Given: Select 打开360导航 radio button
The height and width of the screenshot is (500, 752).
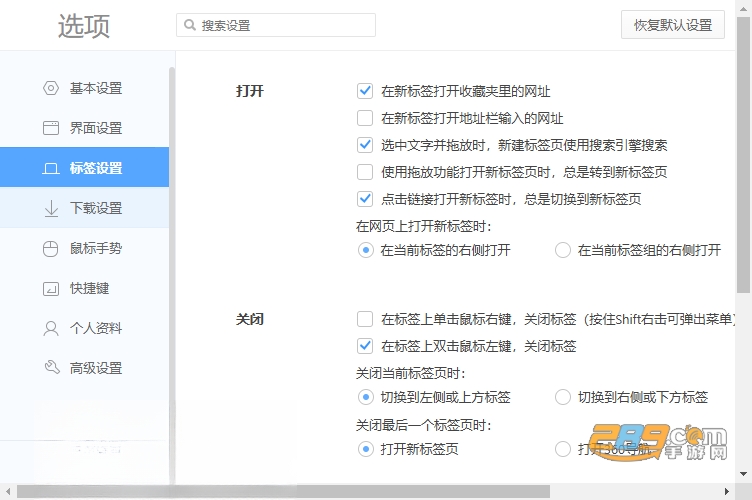Looking at the screenshot, I should (563, 449).
